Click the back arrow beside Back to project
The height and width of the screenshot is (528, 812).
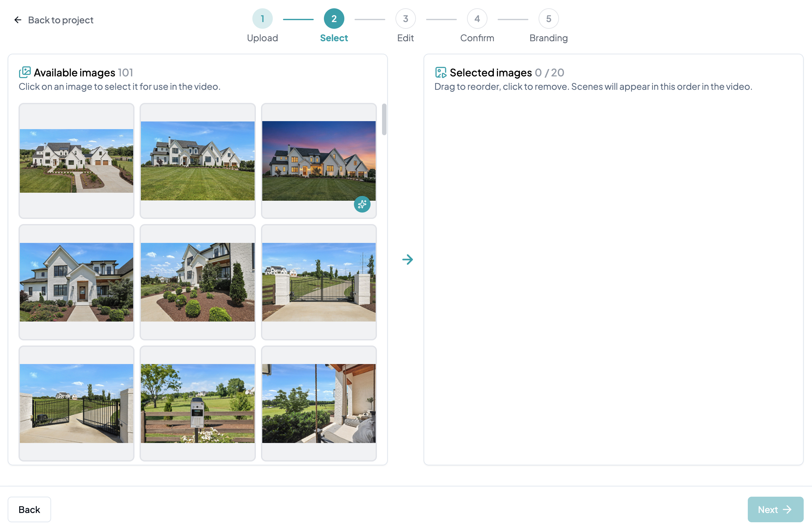18,20
